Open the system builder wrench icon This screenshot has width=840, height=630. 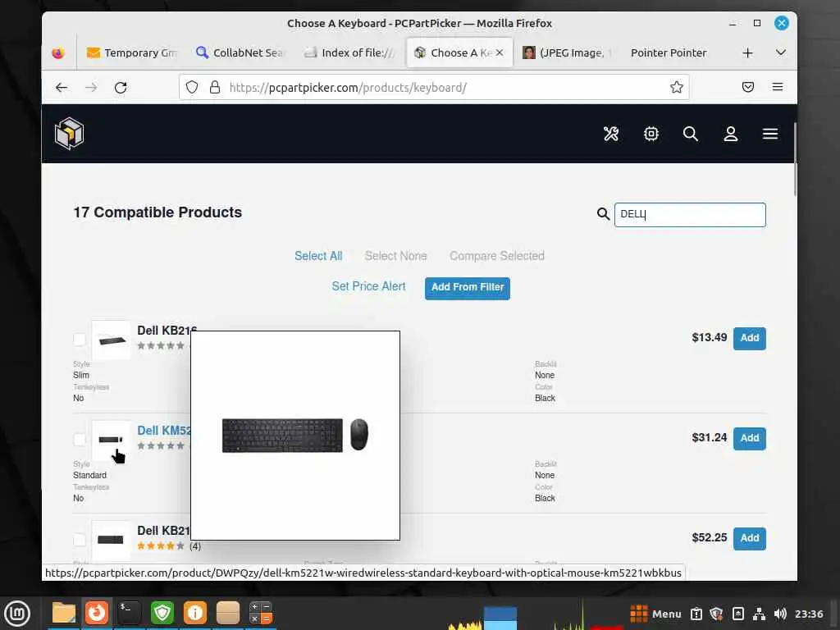click(x=611, y=134)
